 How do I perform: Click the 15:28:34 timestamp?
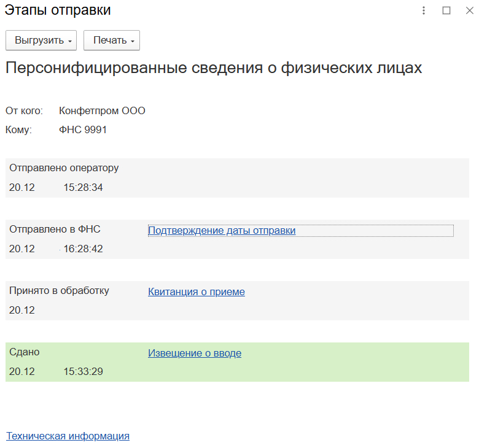83,188
